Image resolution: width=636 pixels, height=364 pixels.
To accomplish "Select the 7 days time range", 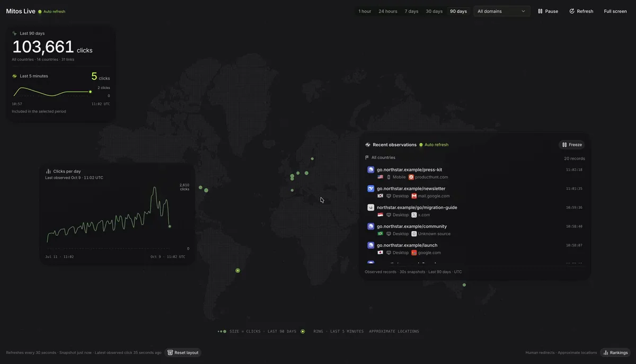I will pyautogui.click(x=411, y=11).
